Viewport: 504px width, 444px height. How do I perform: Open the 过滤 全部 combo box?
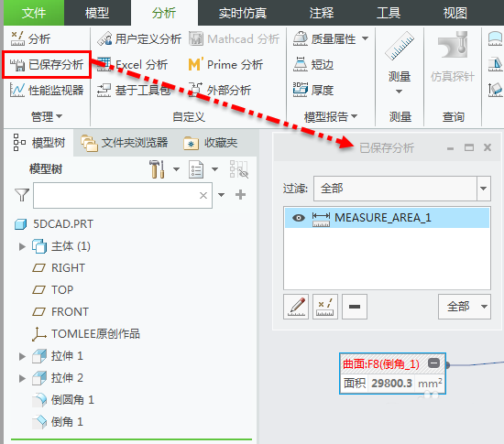coord(401,189)
